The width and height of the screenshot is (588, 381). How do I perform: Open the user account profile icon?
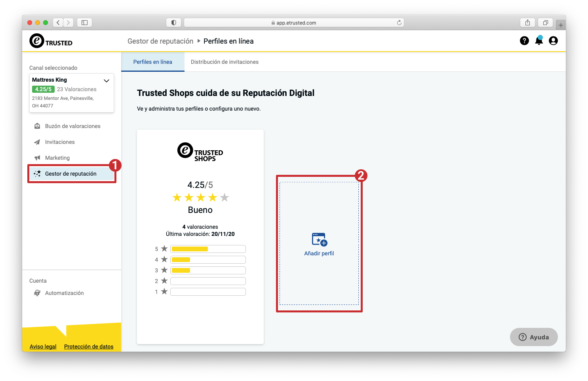tap(553, 40)
